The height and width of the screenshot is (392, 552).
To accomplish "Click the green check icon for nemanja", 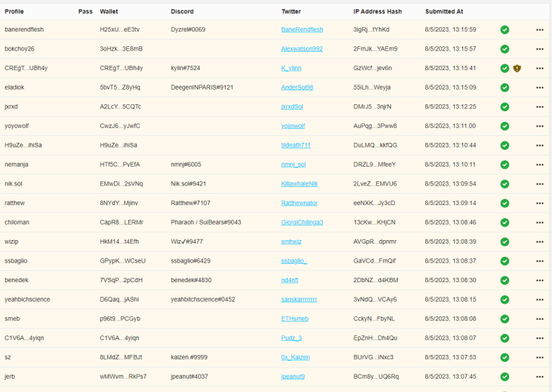I will pyautogui.click(x=504, y=164).
